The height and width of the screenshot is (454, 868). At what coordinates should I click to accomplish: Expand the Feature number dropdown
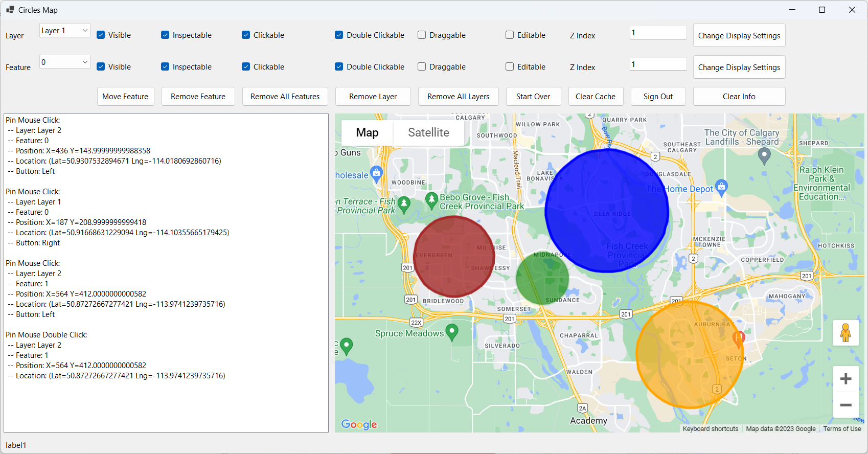(x=65, y=62)
